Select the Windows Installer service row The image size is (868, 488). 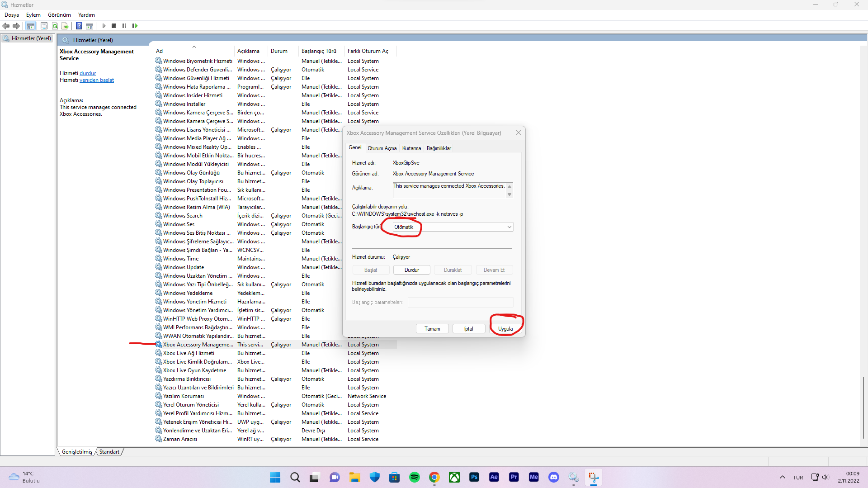click(276, 104)
